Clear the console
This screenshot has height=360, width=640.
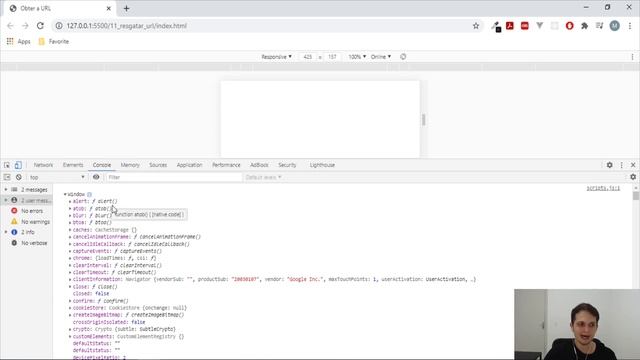[19, 177]
